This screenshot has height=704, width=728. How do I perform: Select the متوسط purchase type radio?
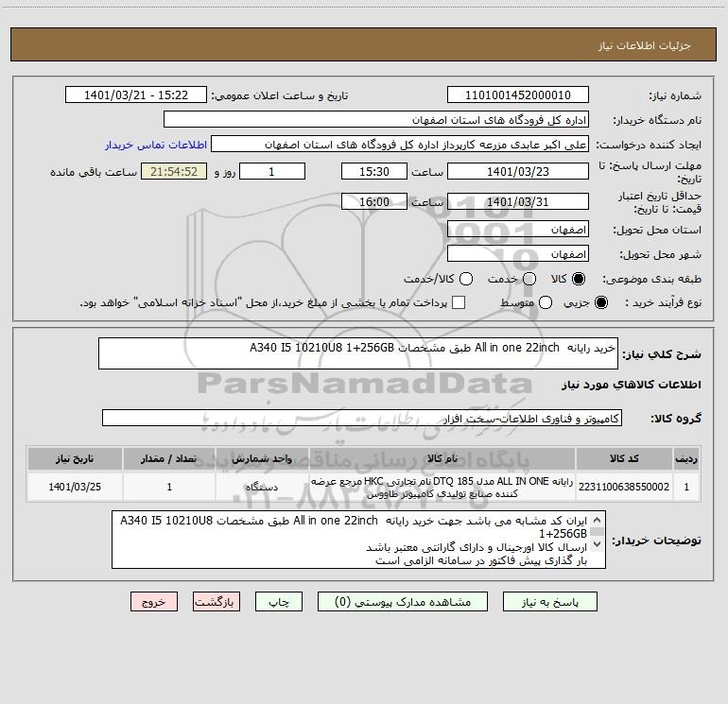546,302
